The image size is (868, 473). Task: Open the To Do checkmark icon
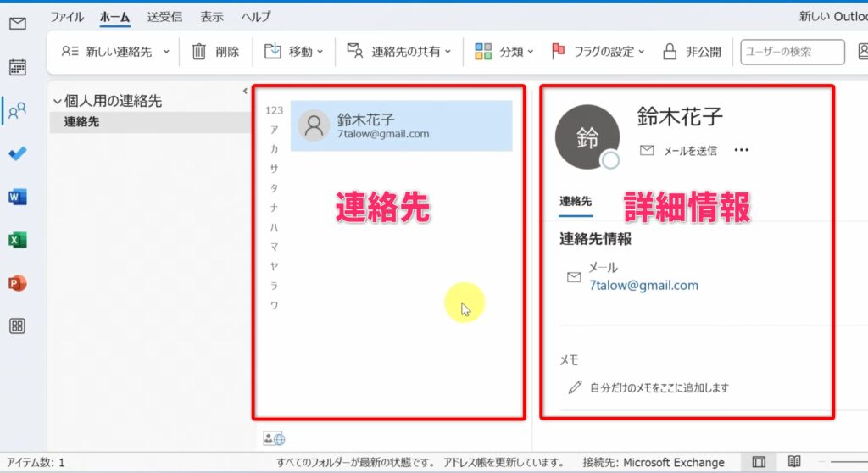(17, 153)
